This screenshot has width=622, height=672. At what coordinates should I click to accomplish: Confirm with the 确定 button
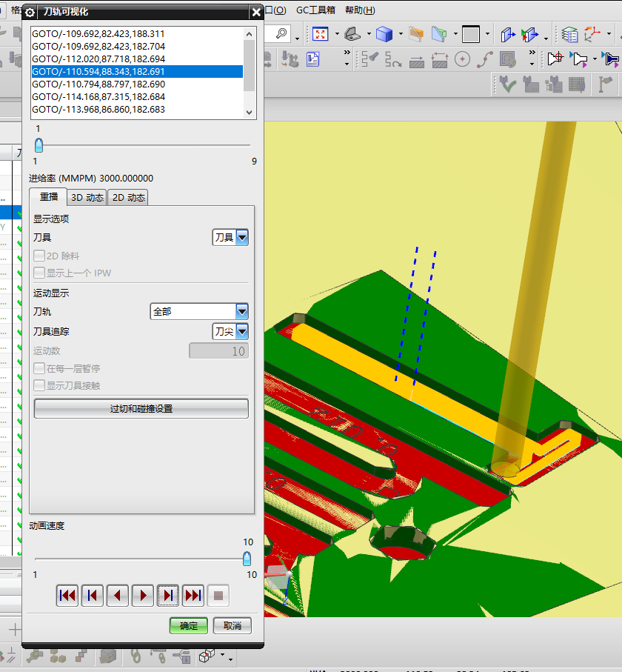click(189, 626)
